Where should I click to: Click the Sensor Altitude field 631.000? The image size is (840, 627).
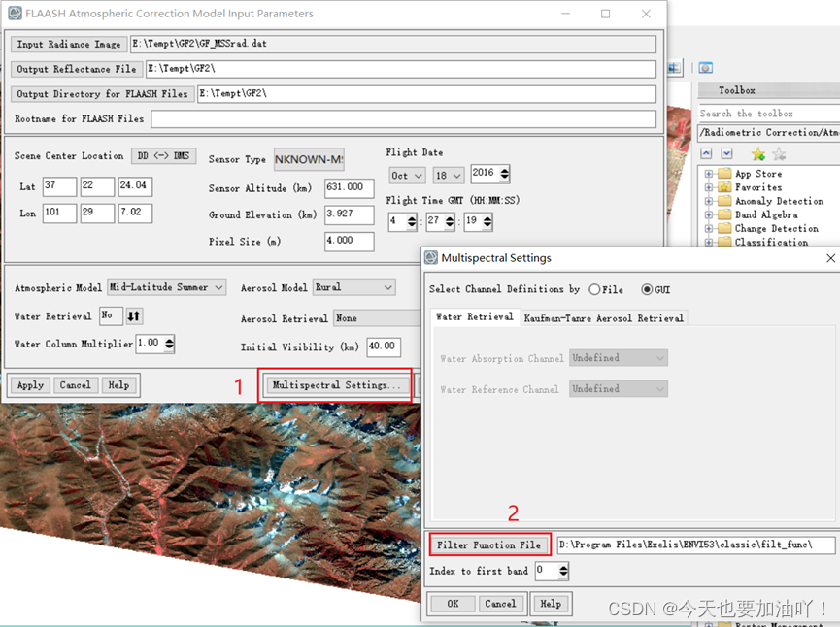(x=350, y=188)
